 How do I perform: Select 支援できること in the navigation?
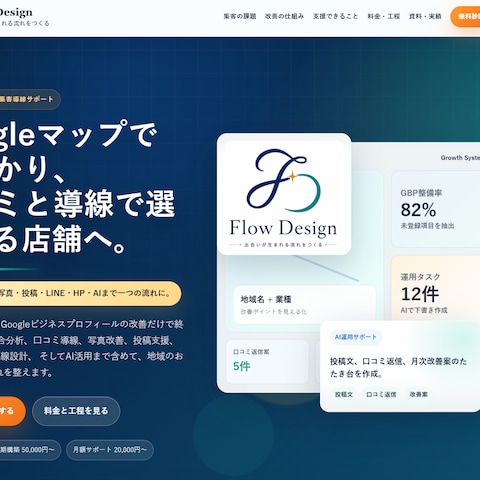click(x=335, y=16)
